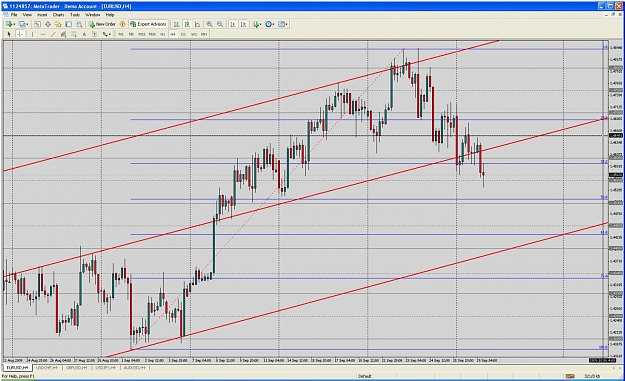
Task: Choose the Text tool (A icon)
Action: (x=84, y=34)
